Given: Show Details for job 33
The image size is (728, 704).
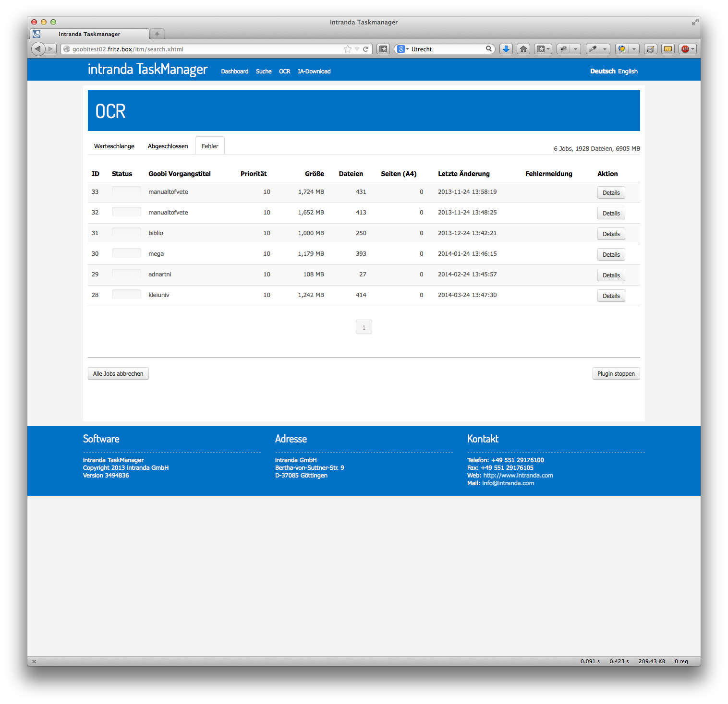Looking at the screenshot, I should (611, 192).
